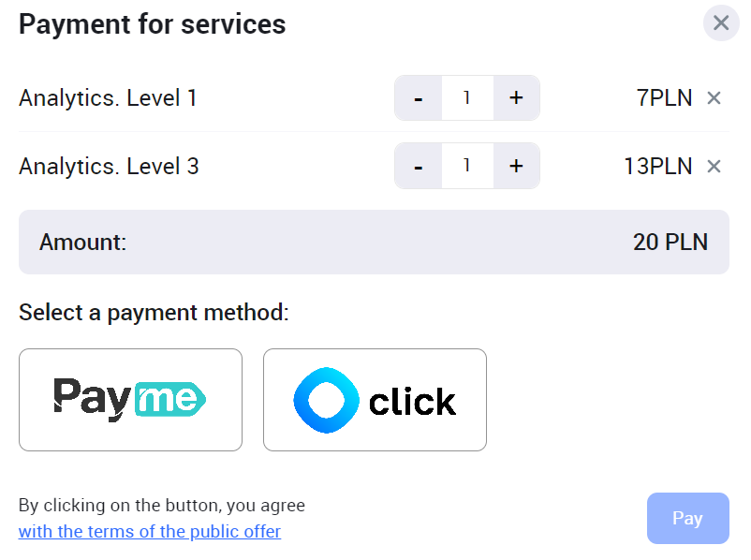751x560 pixels.
Task: Decrease quantity of Analytics Level 1
Action: (418, 98)
